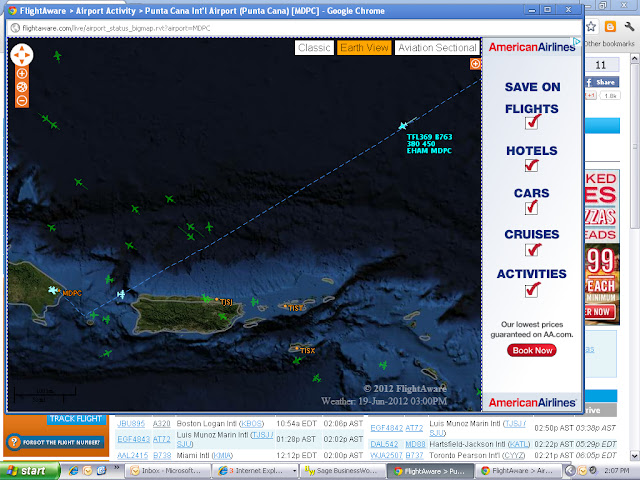
Task: Click the Blogger extension icon
Action: click(x=610, y=27)
